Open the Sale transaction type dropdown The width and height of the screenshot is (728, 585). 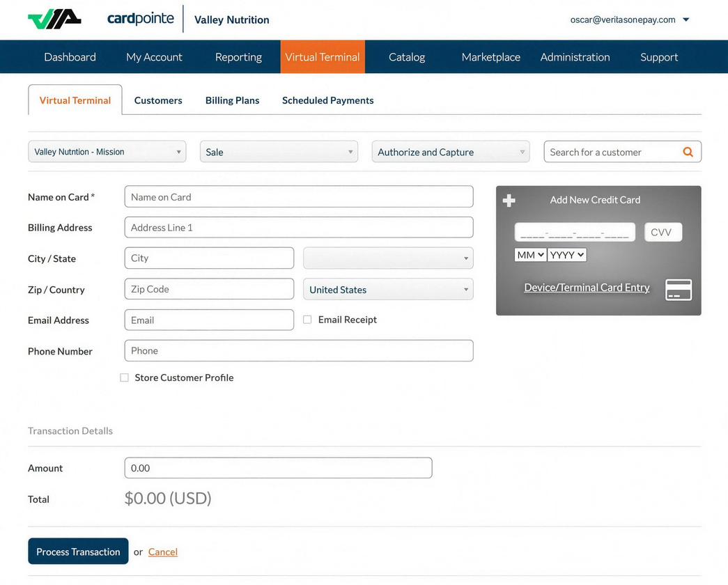tap(279, 152)
